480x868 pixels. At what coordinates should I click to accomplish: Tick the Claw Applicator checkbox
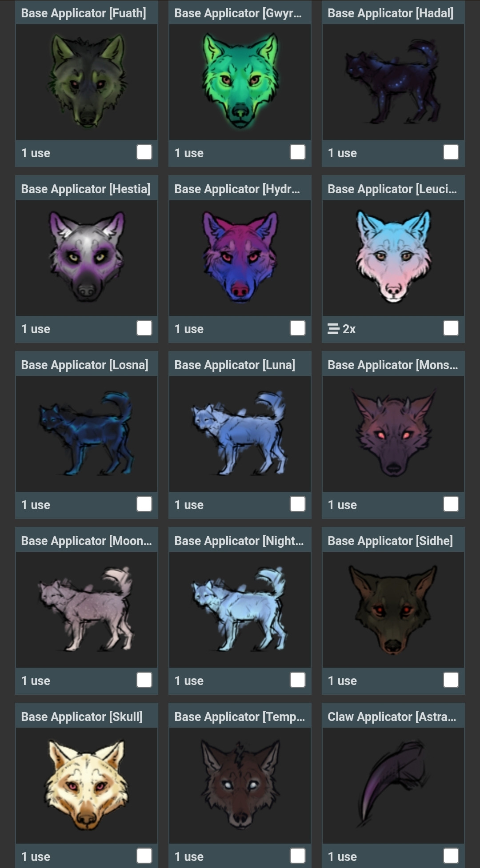pyautogui.click(x=451, y=856)
